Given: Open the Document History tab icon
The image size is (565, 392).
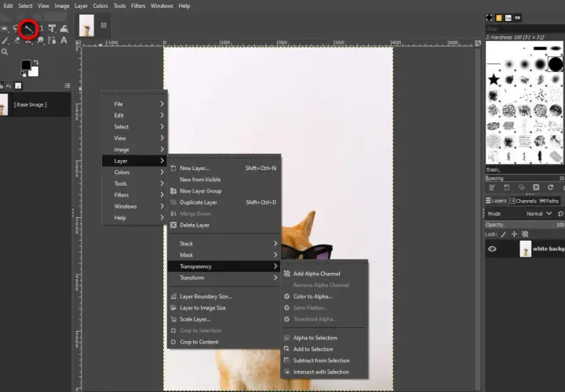Looking at the screenshot, I should [517, 17].
